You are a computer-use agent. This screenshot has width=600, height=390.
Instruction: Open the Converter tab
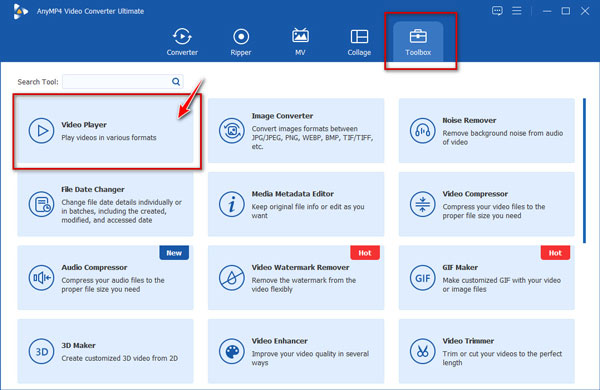click(x=182, y=42)
